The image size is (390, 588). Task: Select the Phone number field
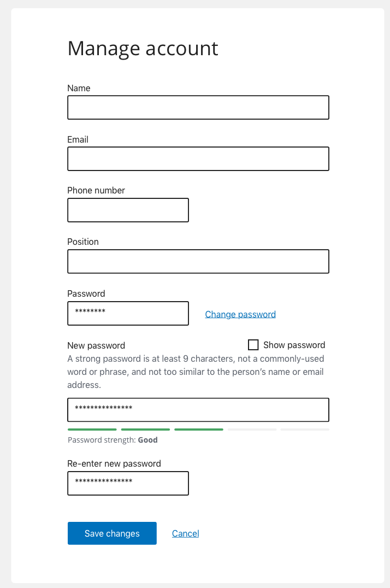tap(127, 210)
